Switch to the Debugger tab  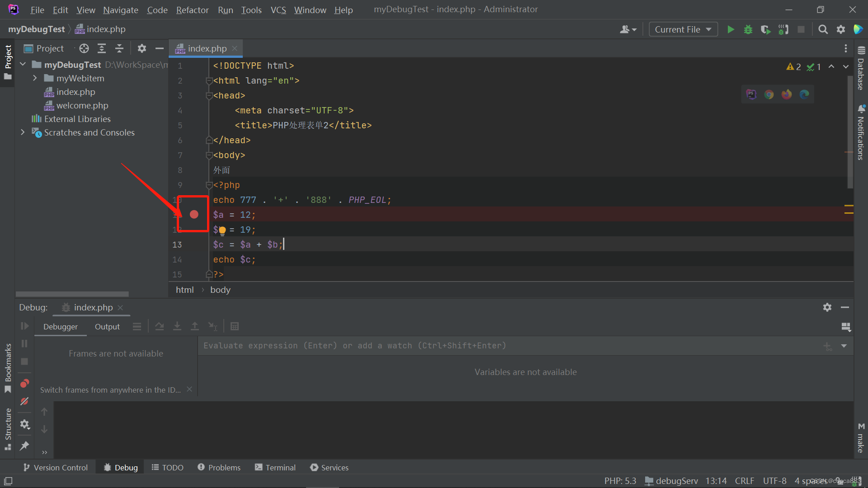60,326
